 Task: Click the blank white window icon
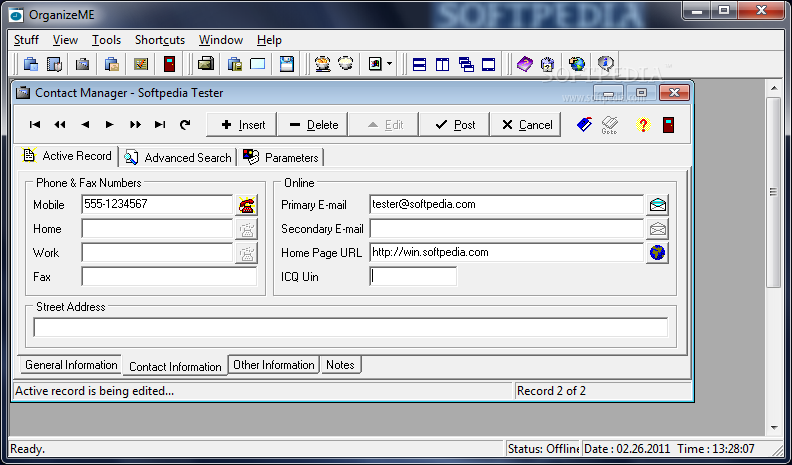tap(258, 64)
